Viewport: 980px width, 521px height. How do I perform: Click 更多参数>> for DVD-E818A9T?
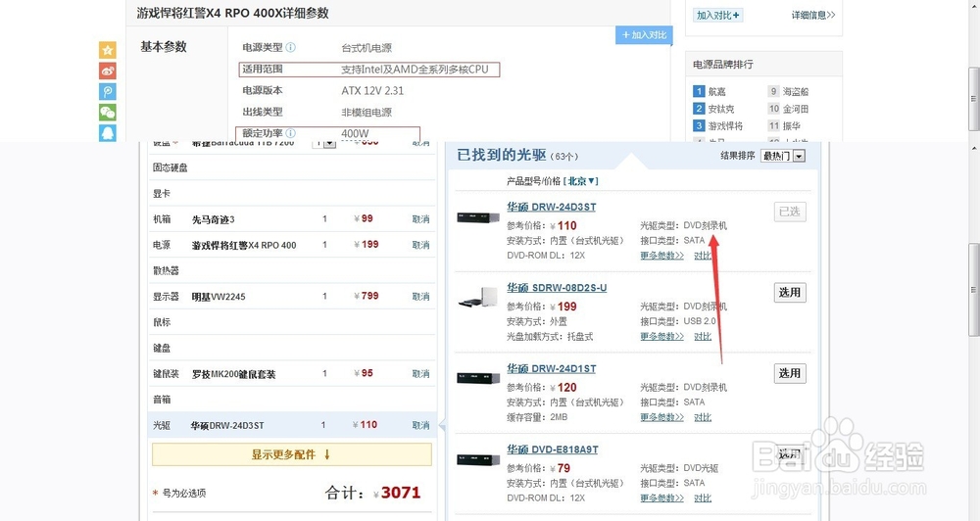pyautogui.click(x=661, y=497)
